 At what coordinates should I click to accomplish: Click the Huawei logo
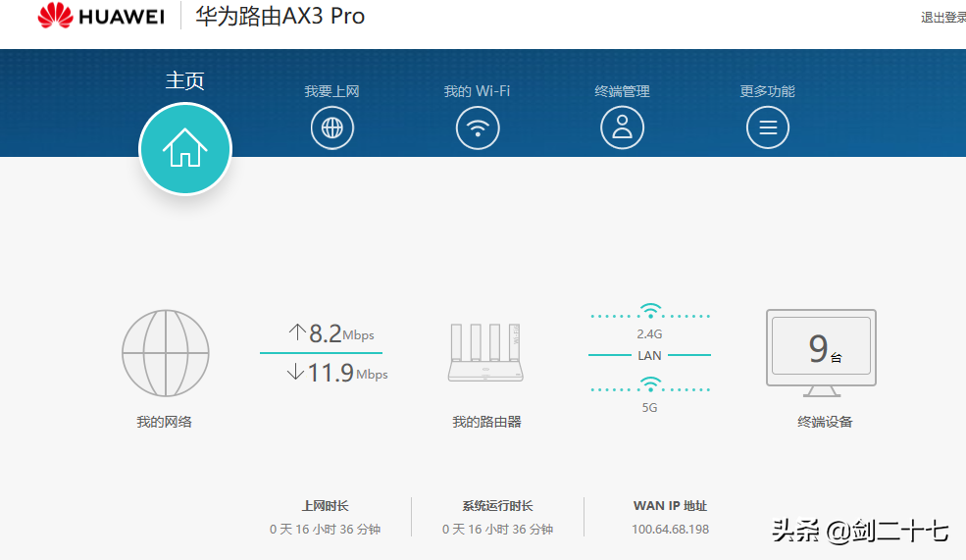(x=102, y=16)
